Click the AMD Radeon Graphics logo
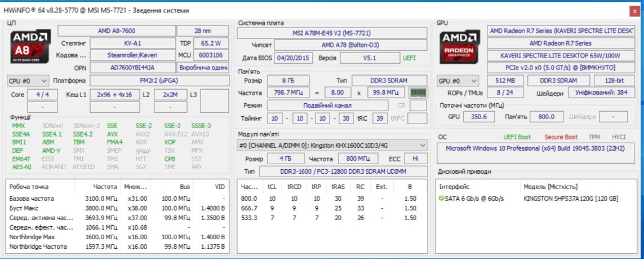 (x=460, y=46)
